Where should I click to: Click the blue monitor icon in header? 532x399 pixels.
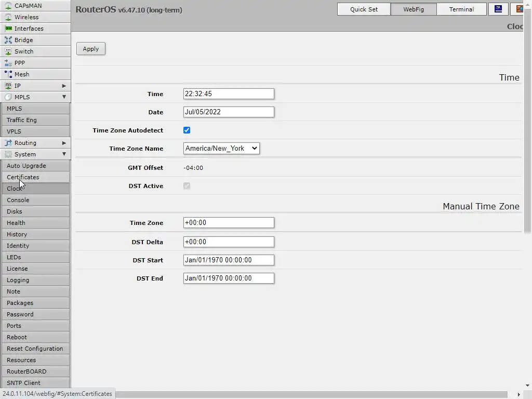pos(498,9)
